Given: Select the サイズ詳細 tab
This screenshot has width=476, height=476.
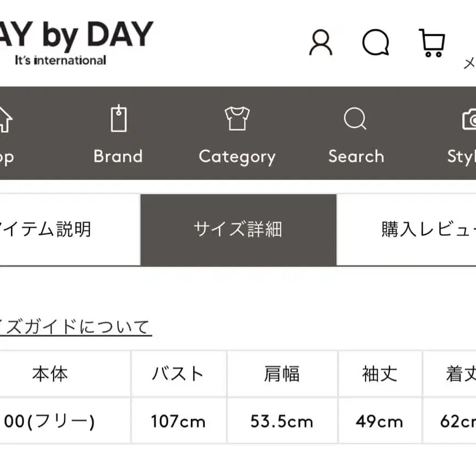Looking at the screenshot, I should (238, 229).
